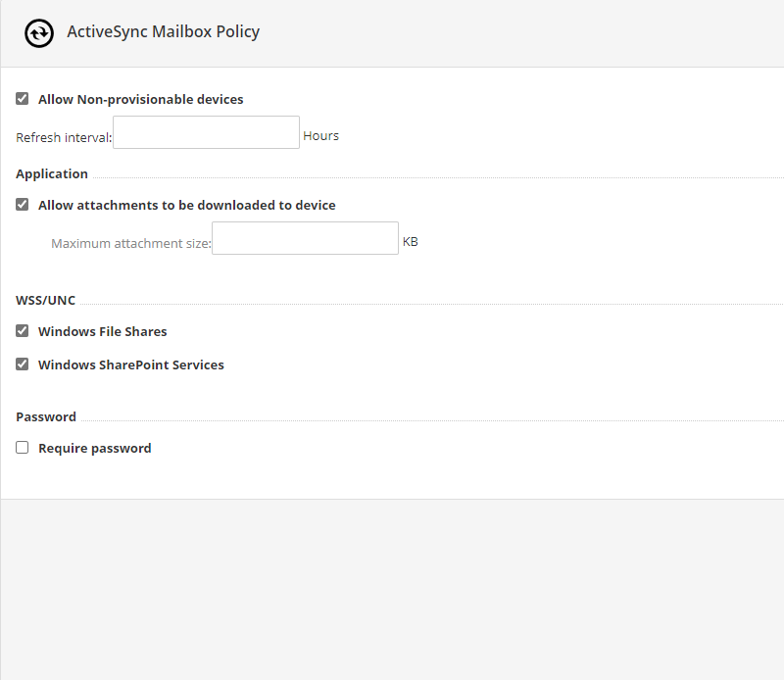The height and width of the screenshot is (680, 784).
Task: Click Allow attachments to be downloaded label
Action: 187,206
